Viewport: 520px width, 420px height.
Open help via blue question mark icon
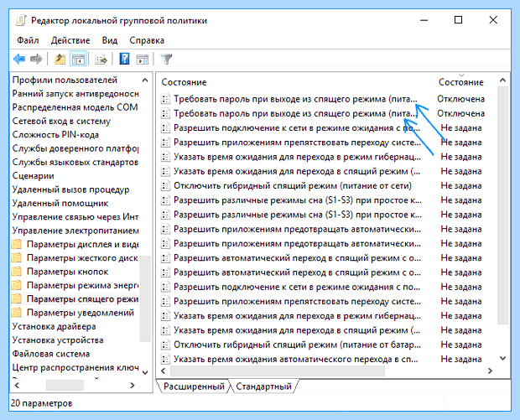[124, 60]
